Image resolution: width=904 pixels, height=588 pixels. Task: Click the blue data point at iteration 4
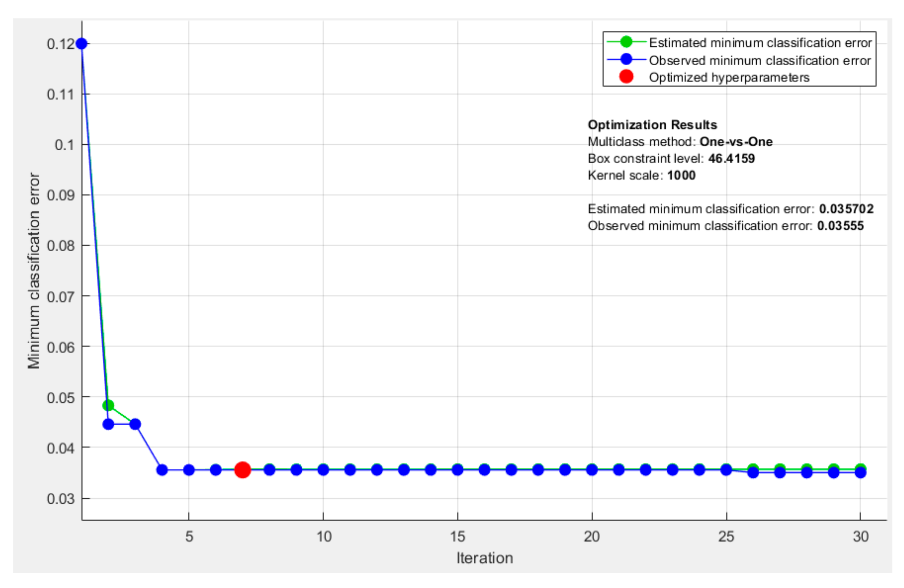click(162, 470)
